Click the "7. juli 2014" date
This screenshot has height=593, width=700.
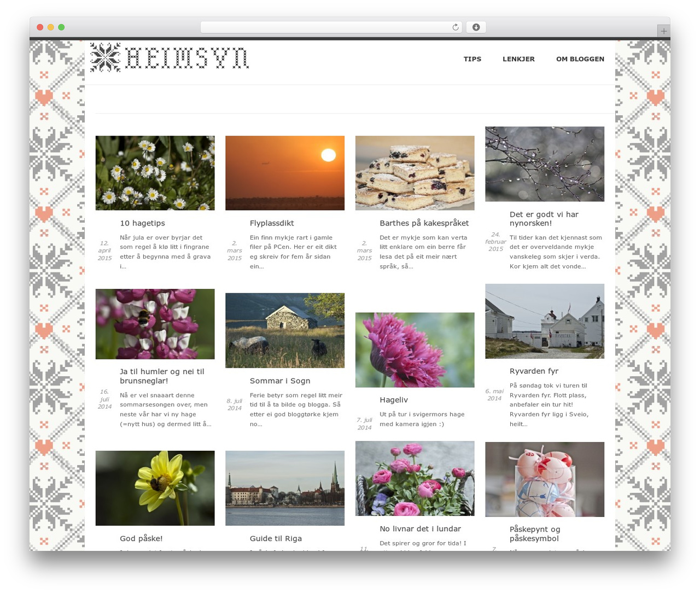(364, 423)
